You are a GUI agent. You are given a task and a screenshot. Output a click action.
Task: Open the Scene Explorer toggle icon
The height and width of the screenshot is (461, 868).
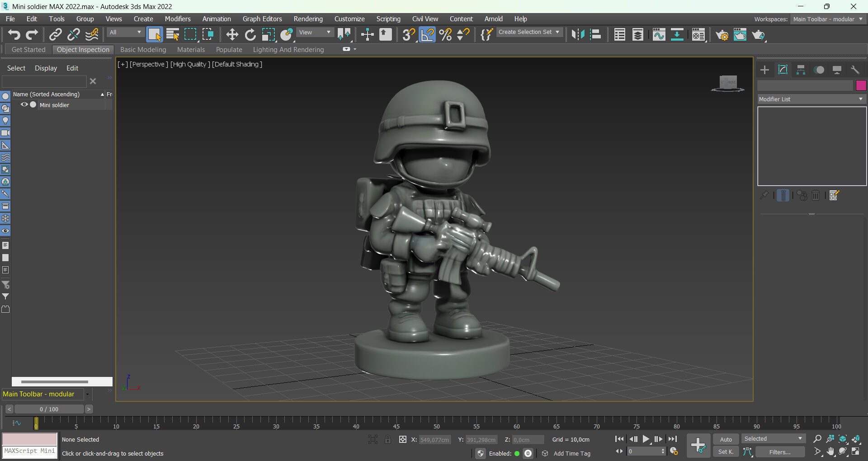pyautogui.click(x=620, y=35)
